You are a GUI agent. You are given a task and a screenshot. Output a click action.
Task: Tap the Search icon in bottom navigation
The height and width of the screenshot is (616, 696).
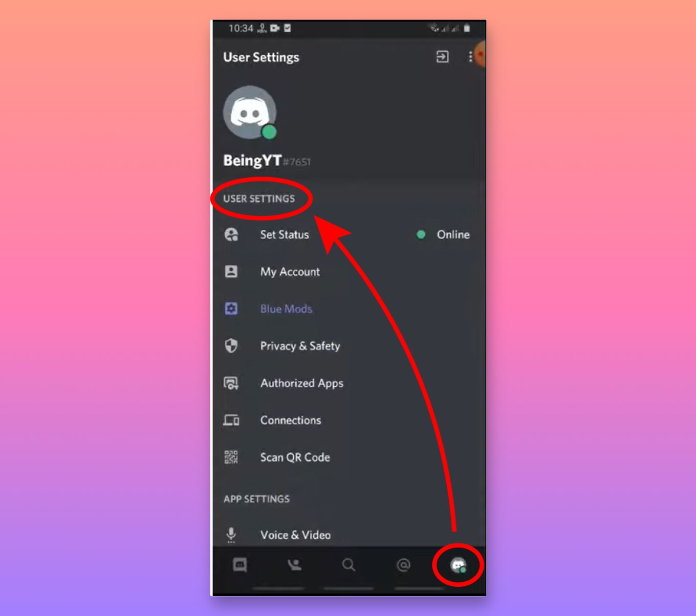[349, 564]
